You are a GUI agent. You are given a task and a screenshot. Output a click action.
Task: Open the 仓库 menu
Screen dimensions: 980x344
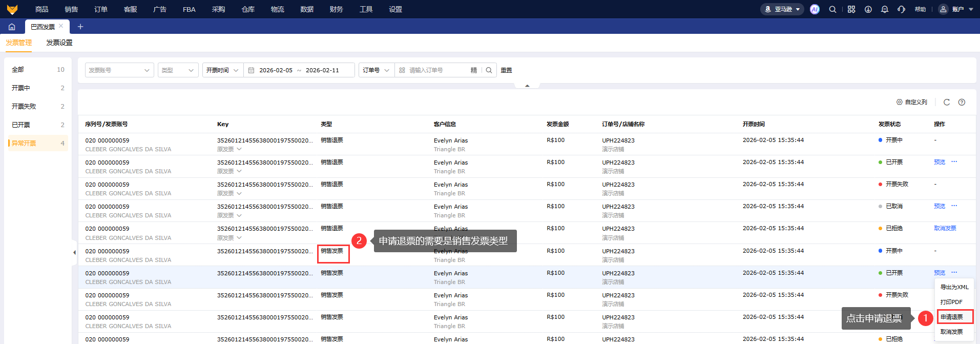[248, 9]
